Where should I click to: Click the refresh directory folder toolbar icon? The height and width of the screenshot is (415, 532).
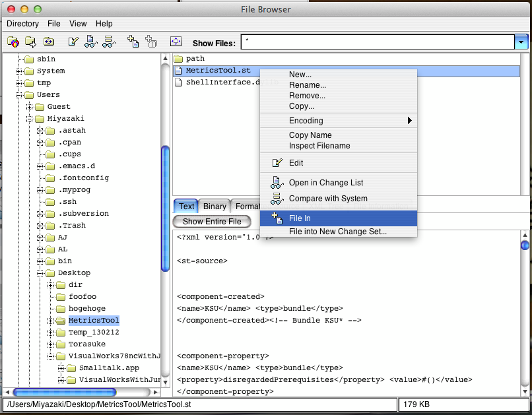tap(49, 42)
